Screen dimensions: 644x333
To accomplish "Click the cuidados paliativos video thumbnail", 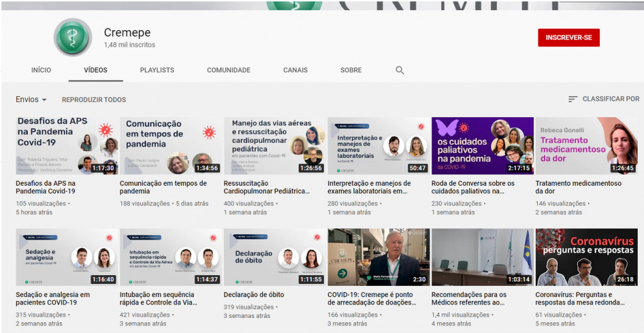I will pyautogui.click(x=482, y=145).
